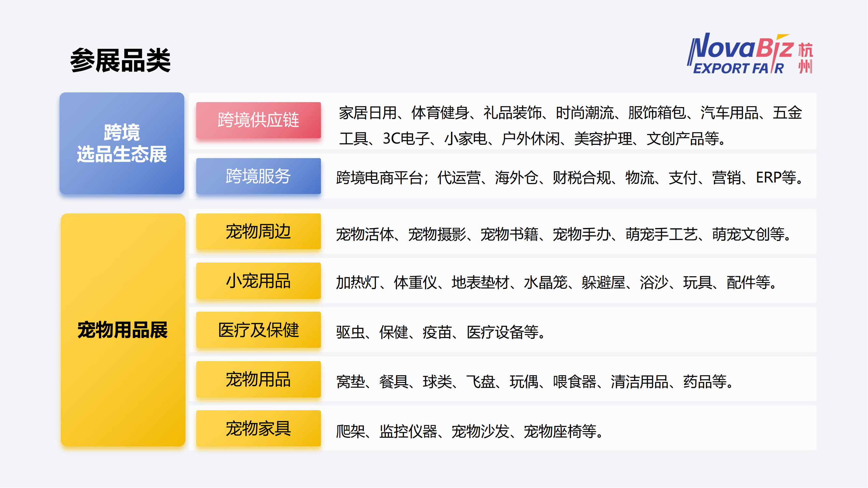Click the 小宠用品 yellow label

point(258,281)
